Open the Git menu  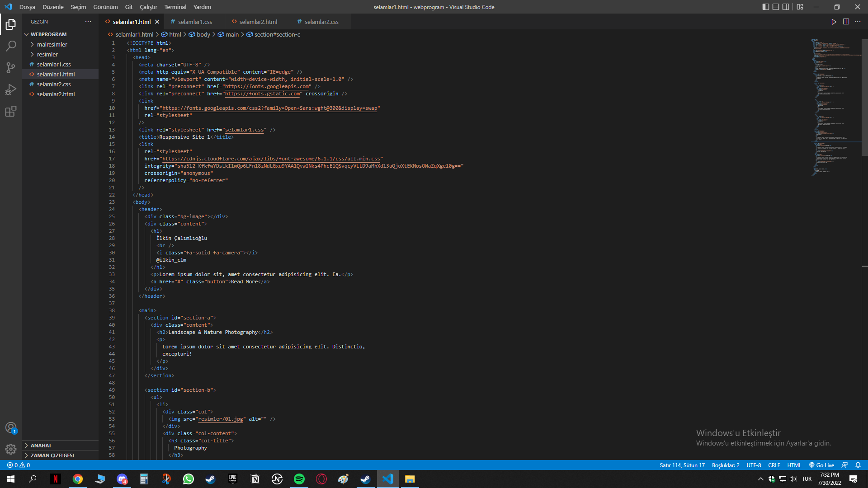pos(129,7)
